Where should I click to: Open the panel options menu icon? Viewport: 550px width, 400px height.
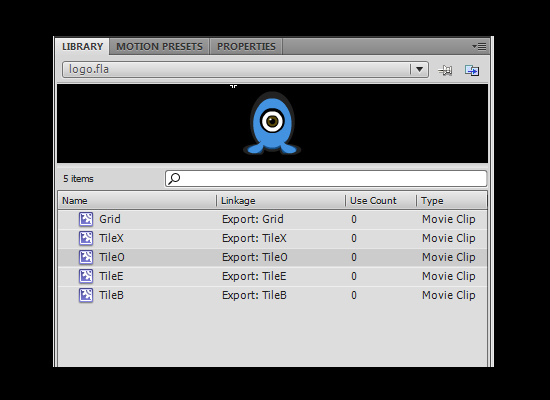click(x=479, y=46)
